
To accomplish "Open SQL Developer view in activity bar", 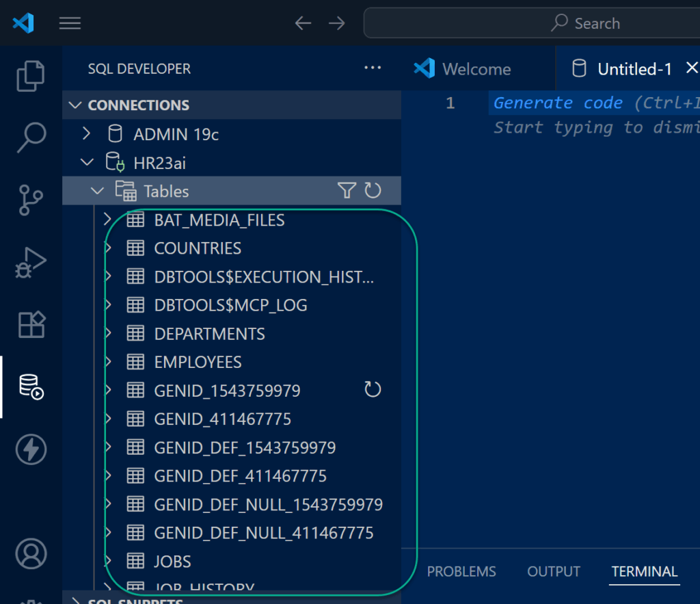I will point(31,387).
